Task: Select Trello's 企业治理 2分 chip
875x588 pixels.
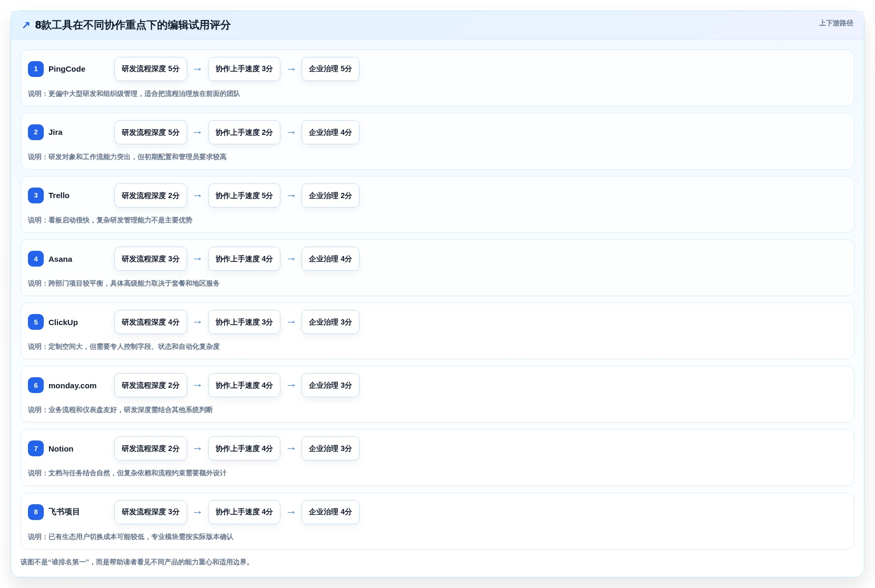Action: click(x=330, y=195)
